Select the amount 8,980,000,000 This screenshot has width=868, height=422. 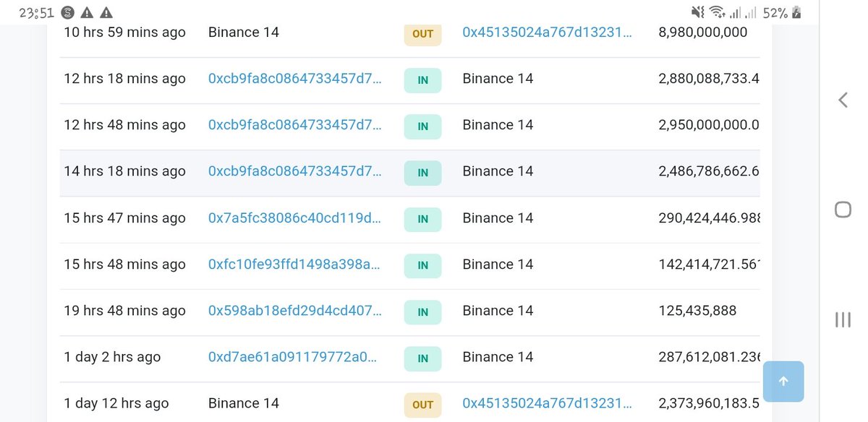click(x=702, y=33)
